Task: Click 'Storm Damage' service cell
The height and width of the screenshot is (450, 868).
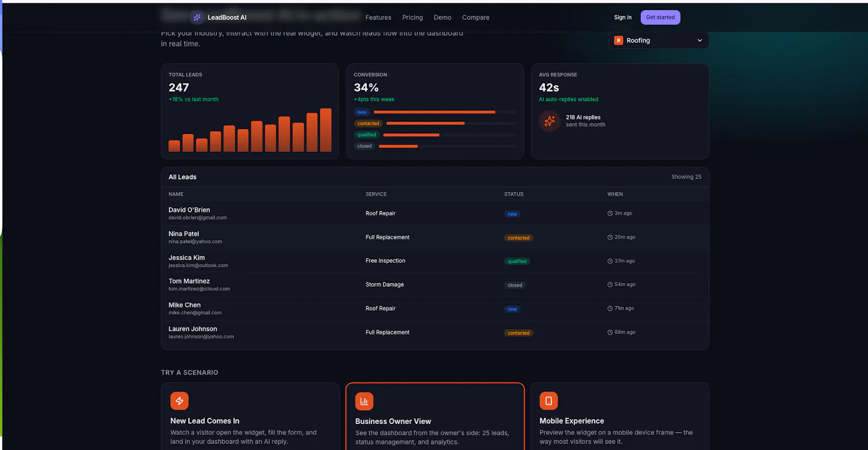Action: (385, 285)
